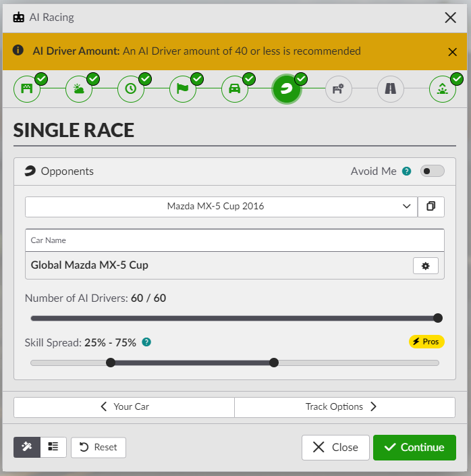Image resolution: width=471 pixels, height=476 pixels.
Task: Open the race track step icon
Action: click(x=27, y=89)
